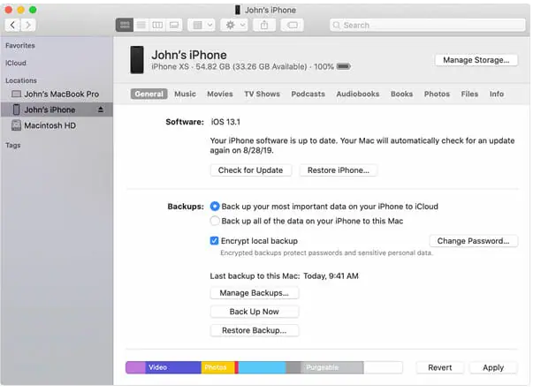Click the battery indicator icon
Viewport: 541px width, 392px height.
[x=344, y=66]
